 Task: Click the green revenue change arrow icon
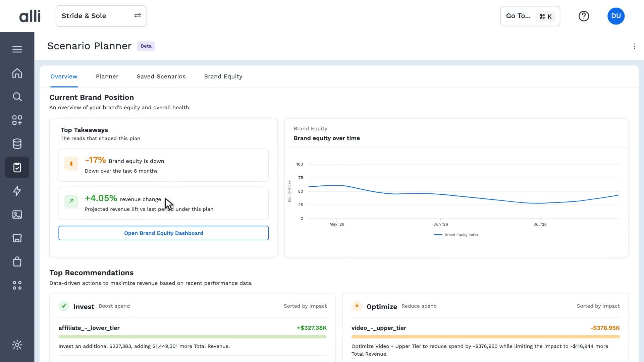point(71,201)
